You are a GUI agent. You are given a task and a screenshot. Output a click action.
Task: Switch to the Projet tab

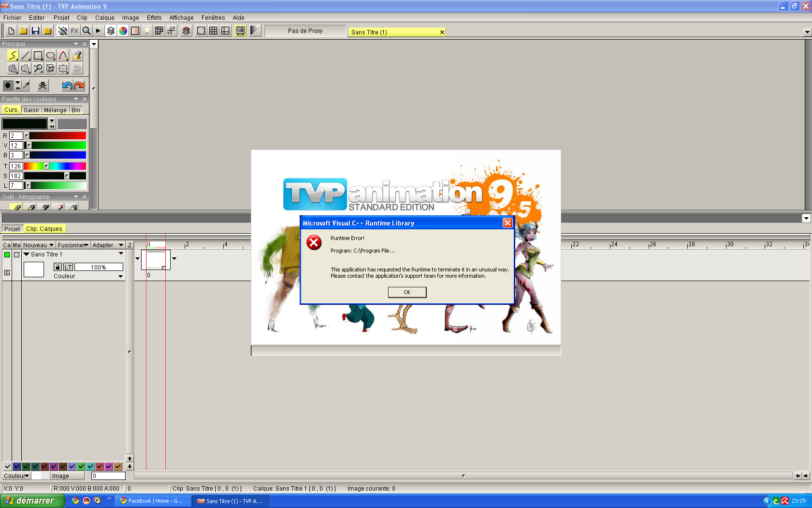pos(12,229)
